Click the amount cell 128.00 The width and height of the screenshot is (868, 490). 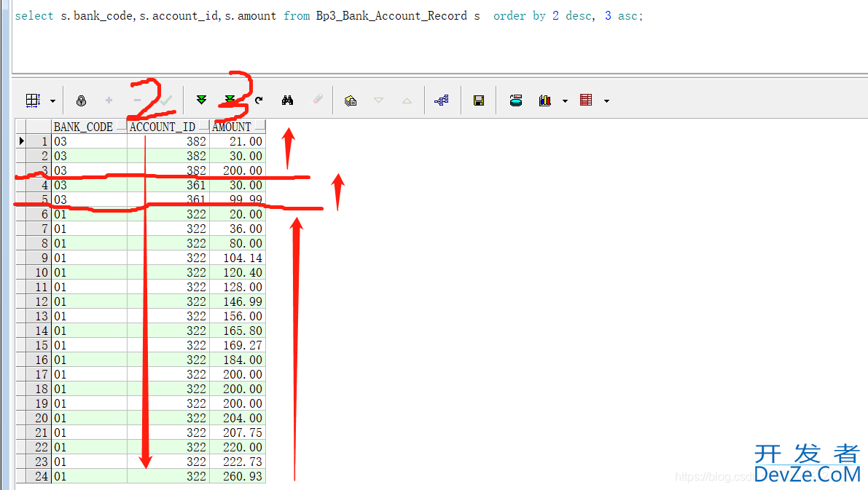(x=238, y=287)
